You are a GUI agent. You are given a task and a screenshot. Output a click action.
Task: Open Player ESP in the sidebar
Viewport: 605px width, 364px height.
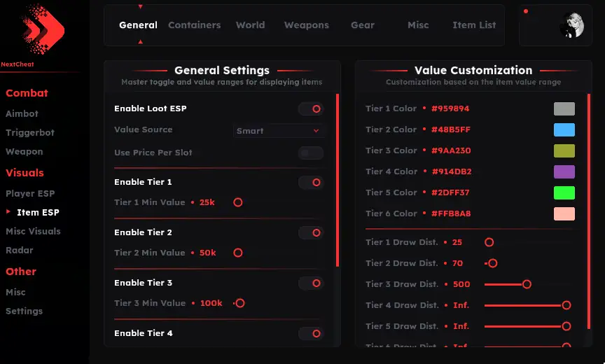point(30,194)
